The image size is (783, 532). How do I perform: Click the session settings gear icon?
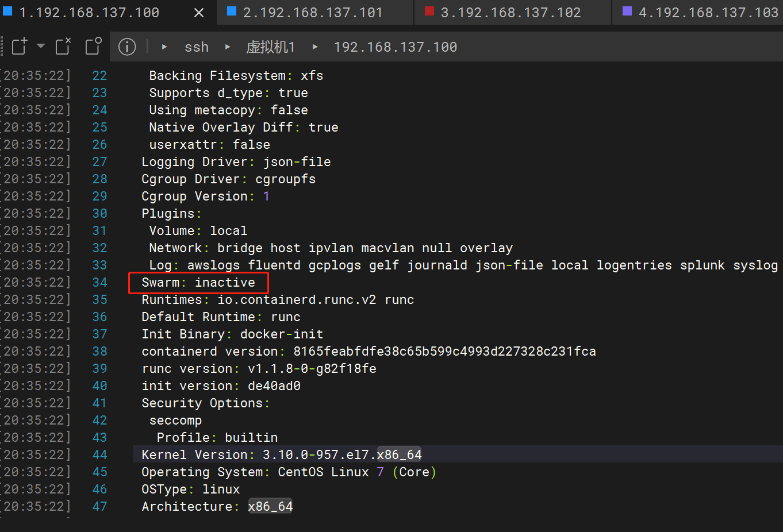click(x=94, y=47)
